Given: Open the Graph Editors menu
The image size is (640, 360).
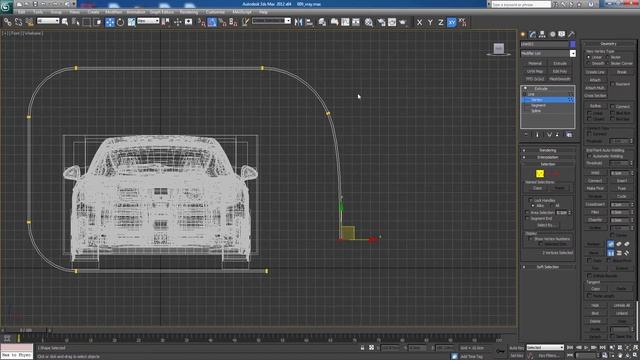Looking at the screenshot, I should pos(162,12).
